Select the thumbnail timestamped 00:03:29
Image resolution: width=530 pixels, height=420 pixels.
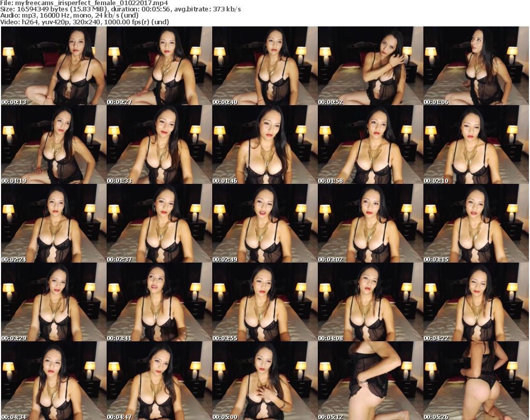click(53, 302)
